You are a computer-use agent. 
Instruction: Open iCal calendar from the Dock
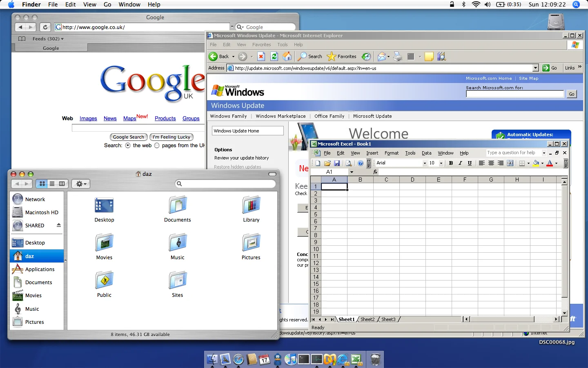(x=265, y=359)
